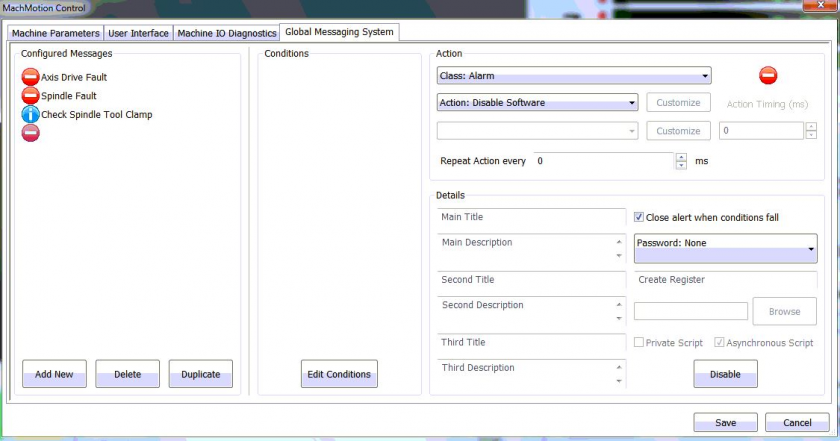Select Check Spindle Tool Clamp message
840x441 pixels.
click(x=96, y=115)
